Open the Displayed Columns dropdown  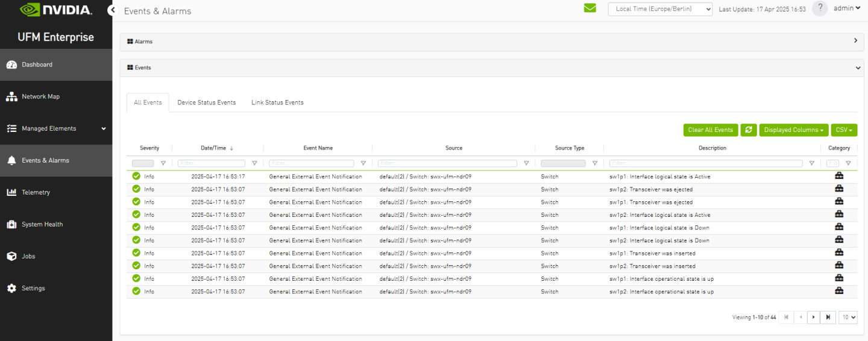(x=793, y=130)
